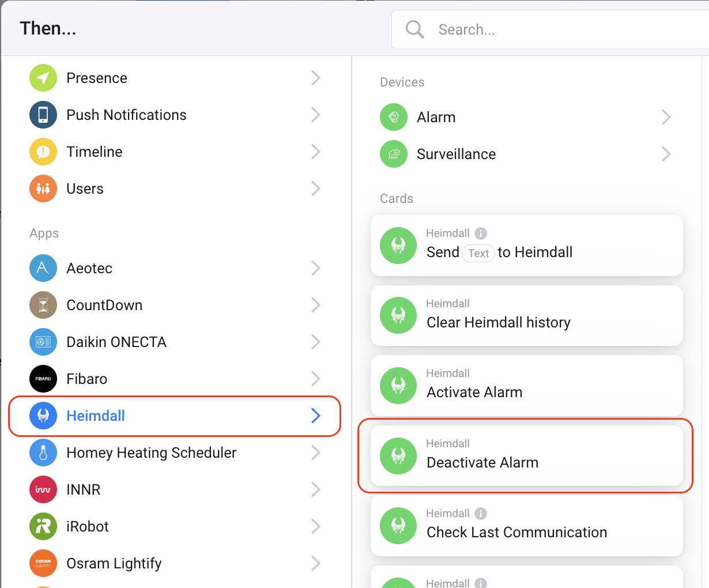The width and height of the screenshot is (709, 588).
Task: Click the Aeotec app icon
Action: [43, 268]
